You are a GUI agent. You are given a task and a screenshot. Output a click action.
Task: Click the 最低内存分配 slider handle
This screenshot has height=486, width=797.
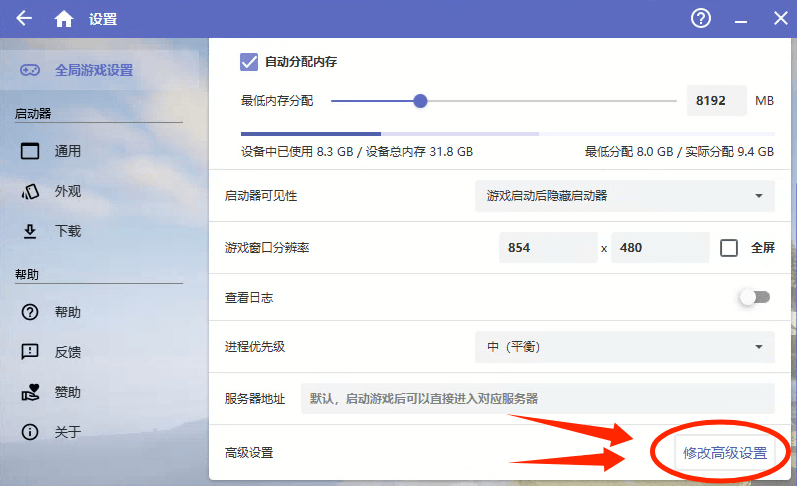420,101
